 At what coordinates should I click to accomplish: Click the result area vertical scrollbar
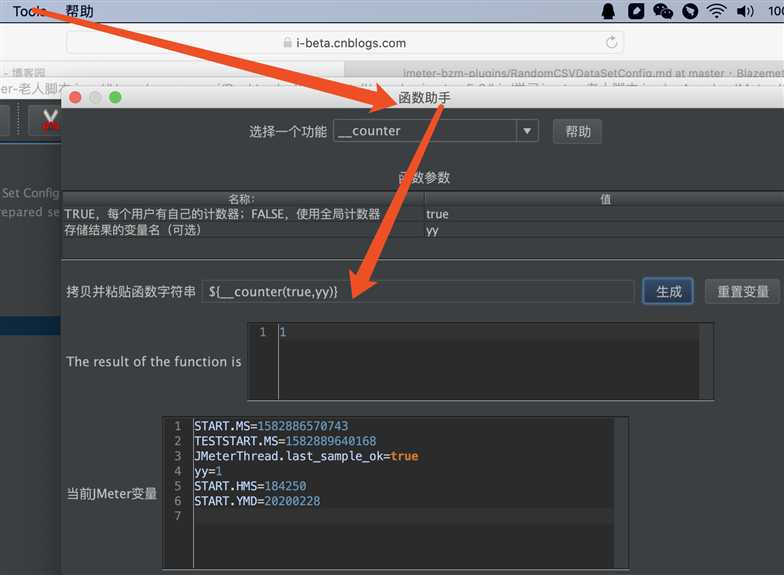coord(706,362)
